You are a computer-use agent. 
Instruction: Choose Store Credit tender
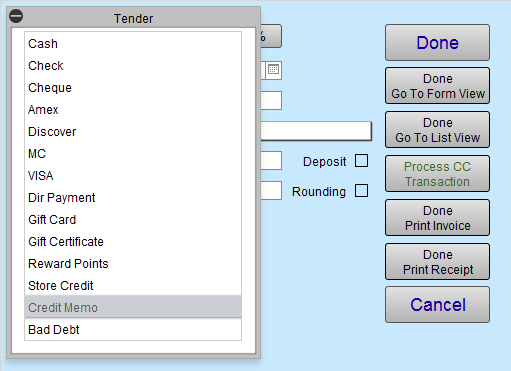133,286
